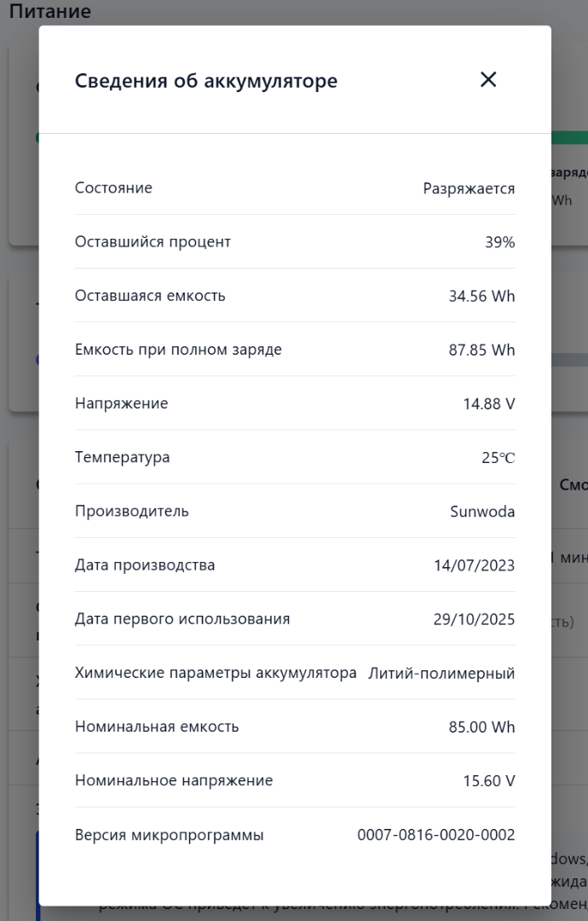Select the 34.56 Wh remaining capacity value
588x921 pixels.
click(x=481, y=296)
